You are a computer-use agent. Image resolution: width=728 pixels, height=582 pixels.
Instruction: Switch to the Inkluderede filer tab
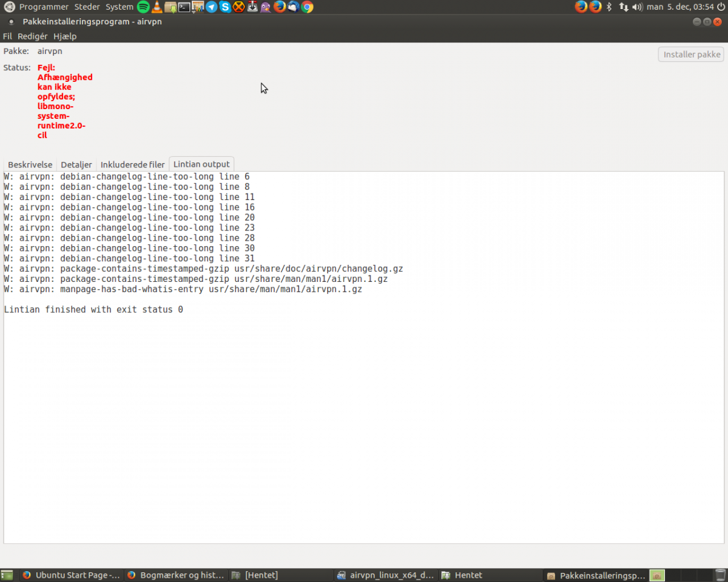(x=132, y=164)
